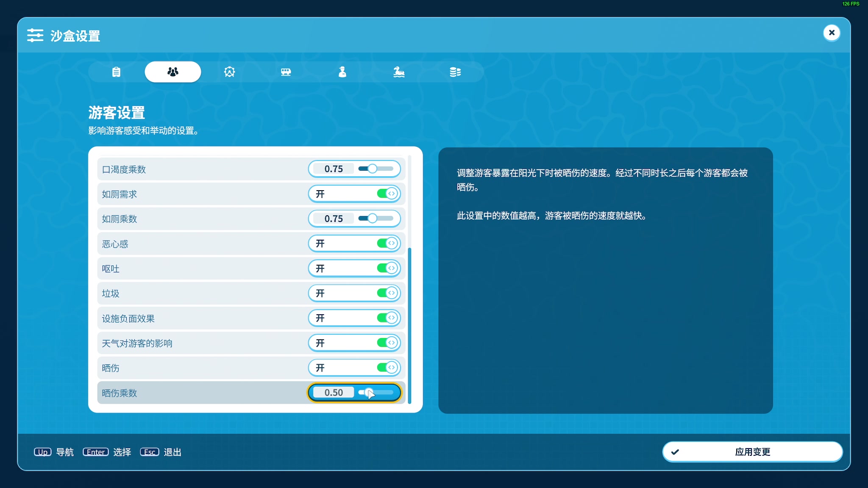
Task: Click the Up 导航 hint
Action: click(54, 452)
